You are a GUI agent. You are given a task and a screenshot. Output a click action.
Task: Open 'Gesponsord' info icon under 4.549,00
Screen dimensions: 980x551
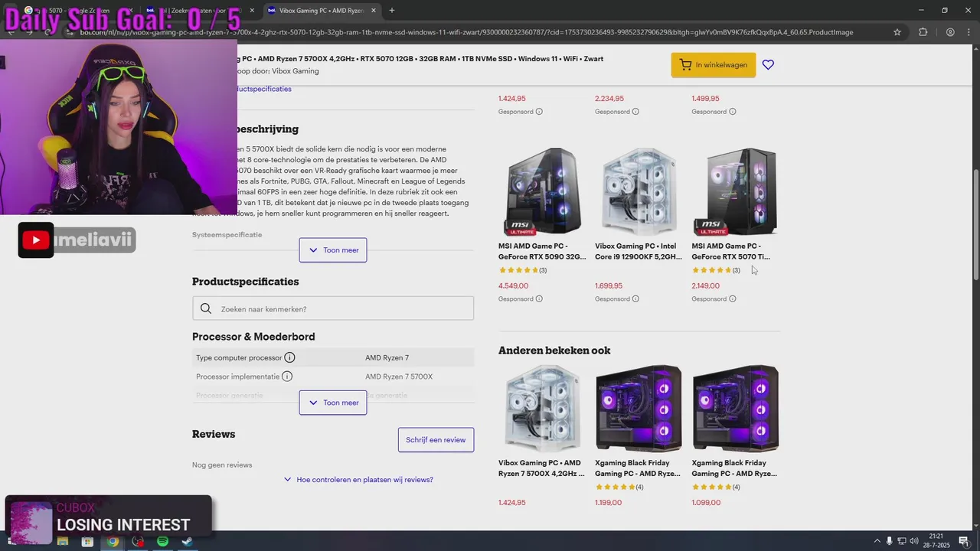pyautogui.click(x=539, y=299)
